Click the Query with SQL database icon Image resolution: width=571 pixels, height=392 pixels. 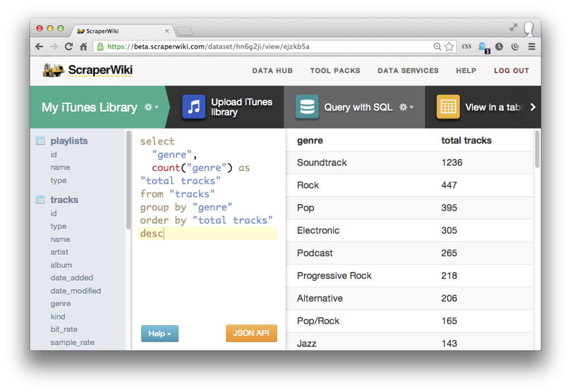click(307, 107)
